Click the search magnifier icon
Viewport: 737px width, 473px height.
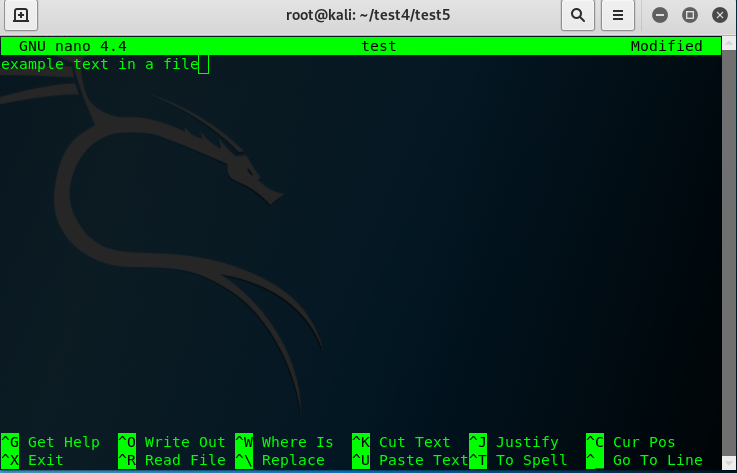point(578,15)
